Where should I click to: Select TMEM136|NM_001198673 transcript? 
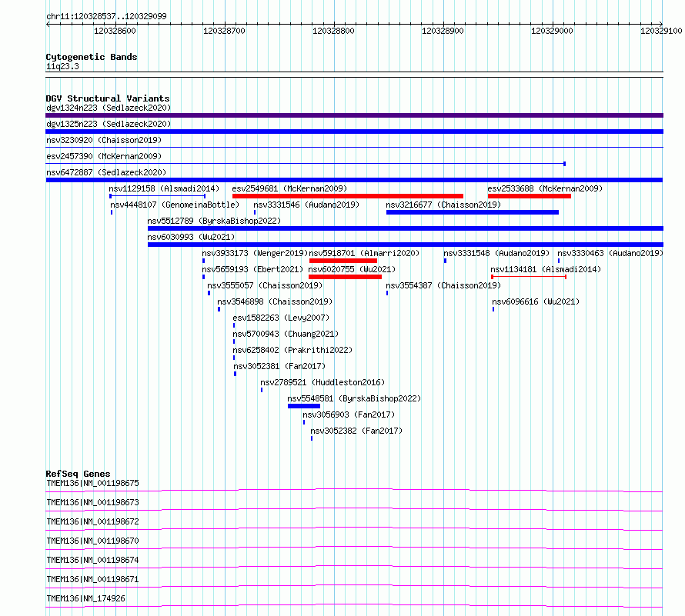click(92, 502)
